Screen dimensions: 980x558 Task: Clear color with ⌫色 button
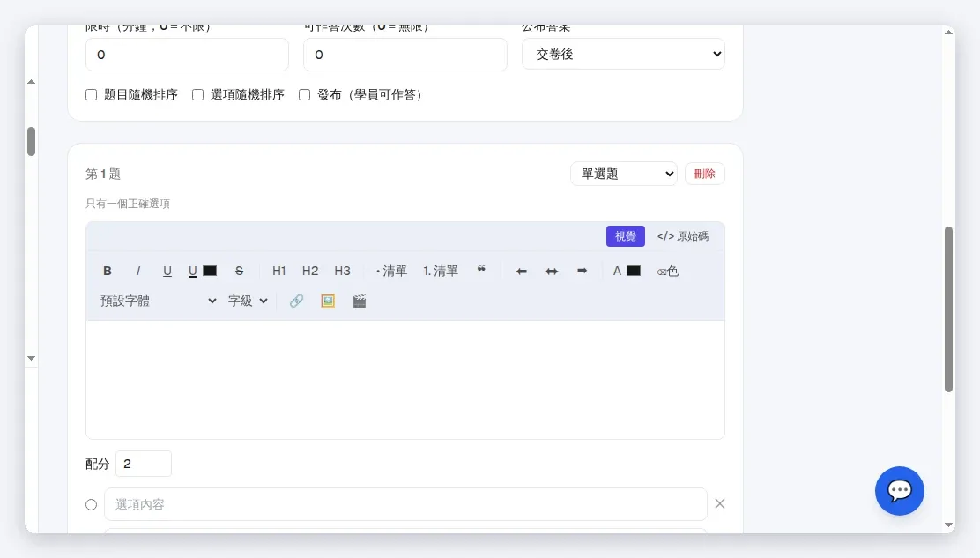(x=667, y=271)
